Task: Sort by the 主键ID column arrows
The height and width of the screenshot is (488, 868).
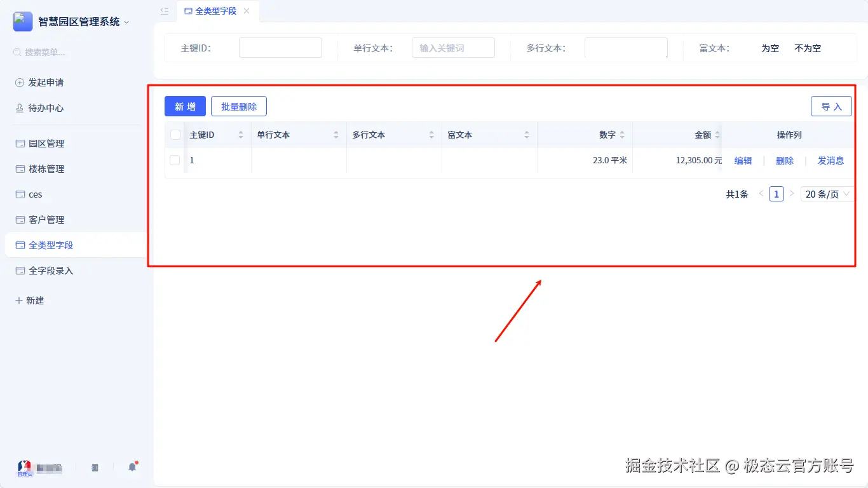Action: [241, 135]
